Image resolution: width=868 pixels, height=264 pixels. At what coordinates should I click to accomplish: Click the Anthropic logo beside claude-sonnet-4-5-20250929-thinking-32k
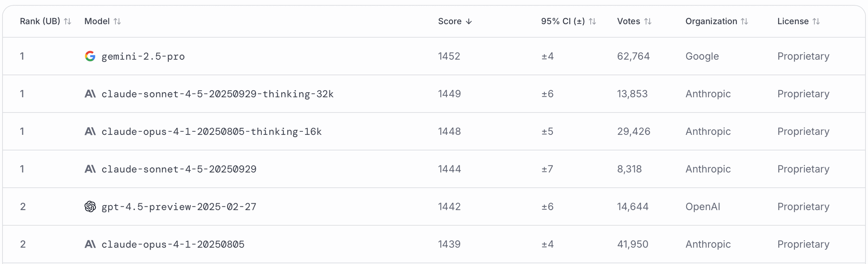(90, 94)
